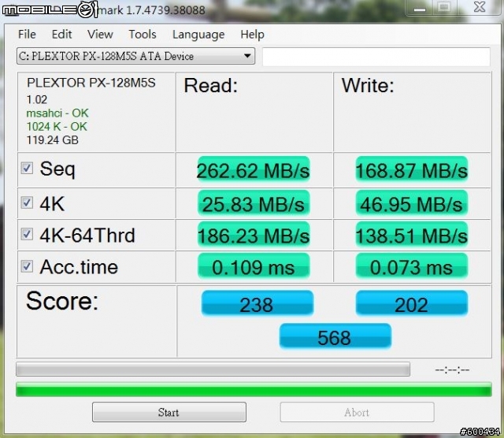504x438 pixels.
Task: Toggle the Acc.time test checkbox
Action: (x=27, y=266)
